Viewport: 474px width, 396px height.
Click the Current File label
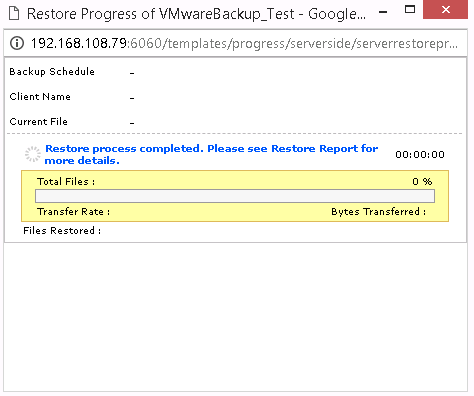tap(38, 122)
